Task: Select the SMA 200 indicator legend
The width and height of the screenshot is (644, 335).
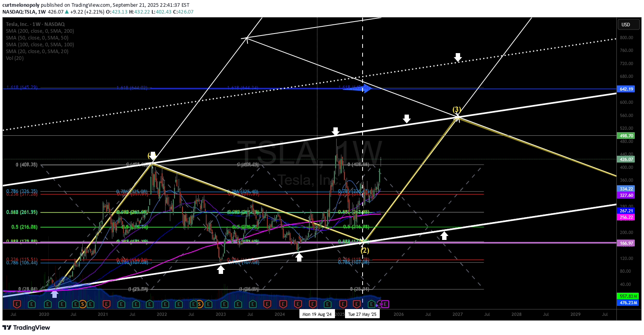Action: 40,31
